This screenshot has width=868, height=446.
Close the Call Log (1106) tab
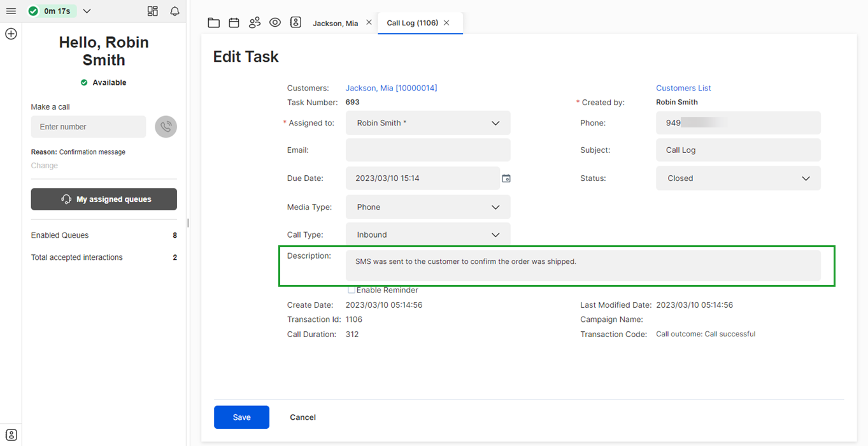coord(446,22)
